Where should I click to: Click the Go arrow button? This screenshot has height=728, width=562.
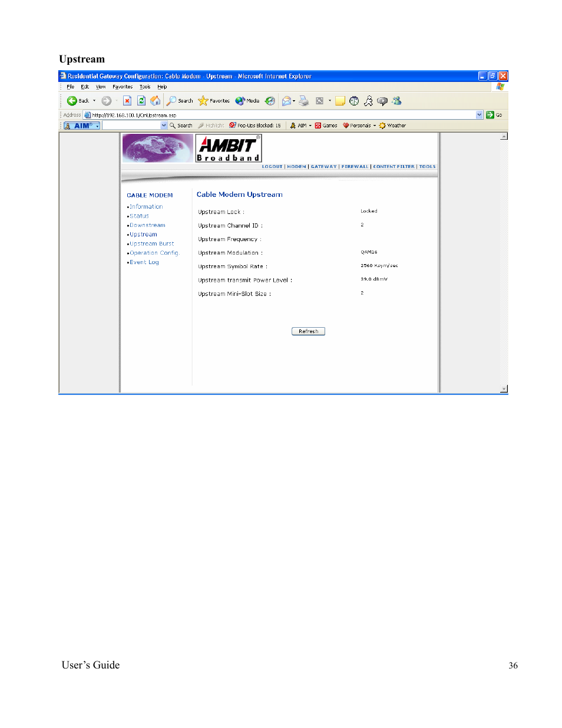click(x=494, y=115)
